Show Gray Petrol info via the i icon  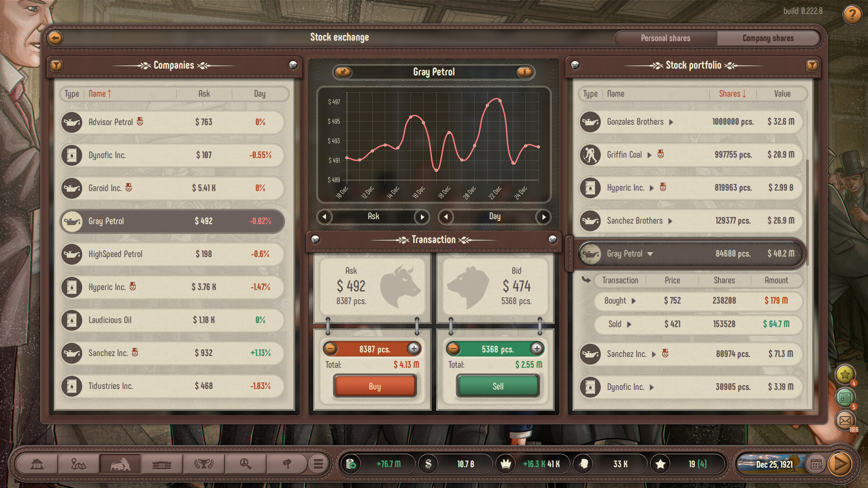pos(524,72)
